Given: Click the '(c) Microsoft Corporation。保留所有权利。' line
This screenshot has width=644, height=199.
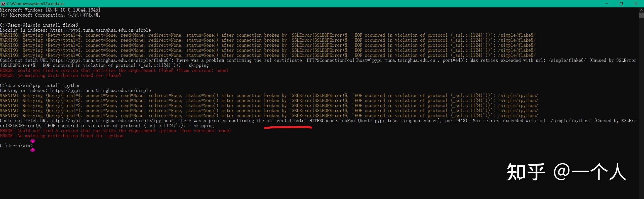Looking at the screenshot, I should (x=51, y=15).
